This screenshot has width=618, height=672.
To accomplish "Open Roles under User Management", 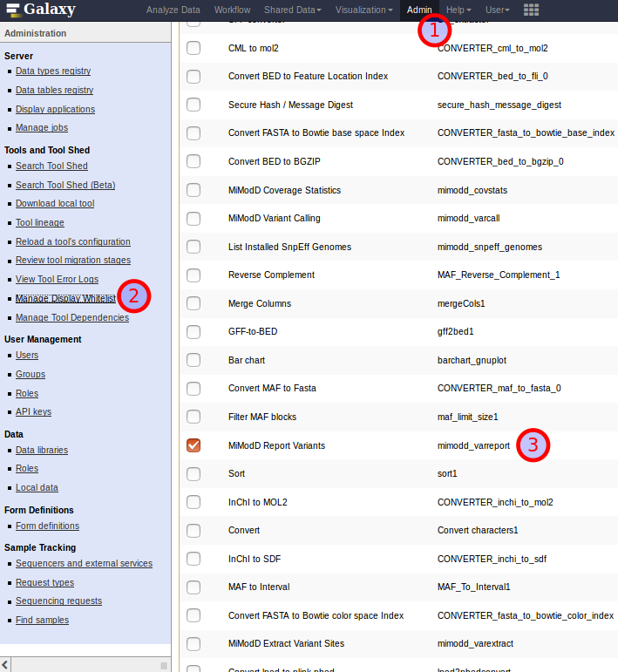I will 27,393.
